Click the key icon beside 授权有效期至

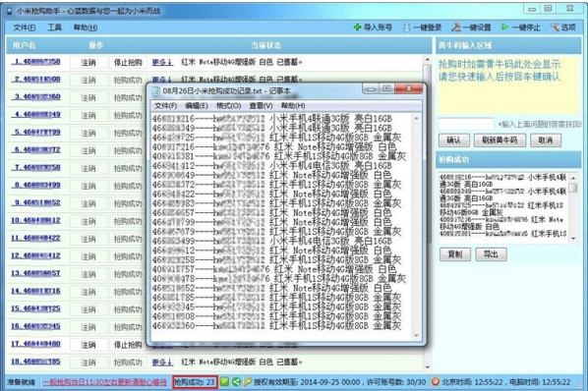[x=247, y=382]
